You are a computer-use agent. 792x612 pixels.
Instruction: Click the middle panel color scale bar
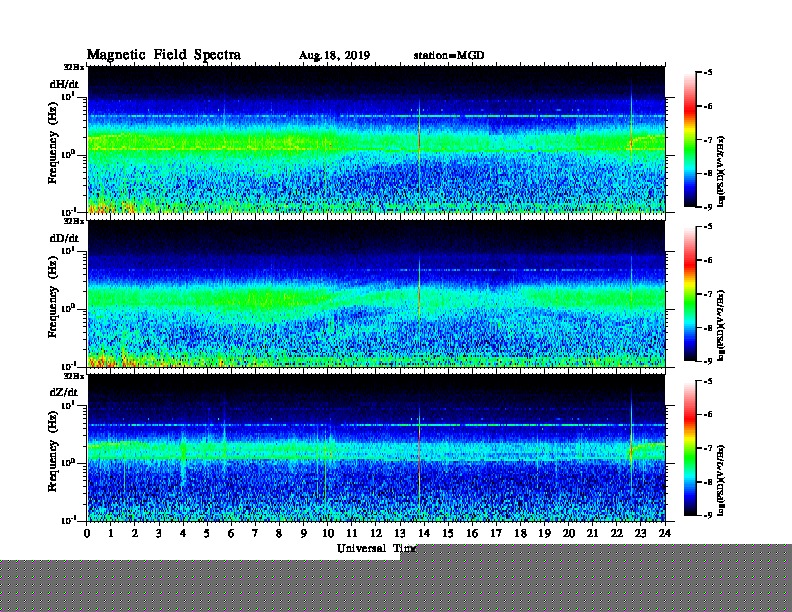(690, 294)
